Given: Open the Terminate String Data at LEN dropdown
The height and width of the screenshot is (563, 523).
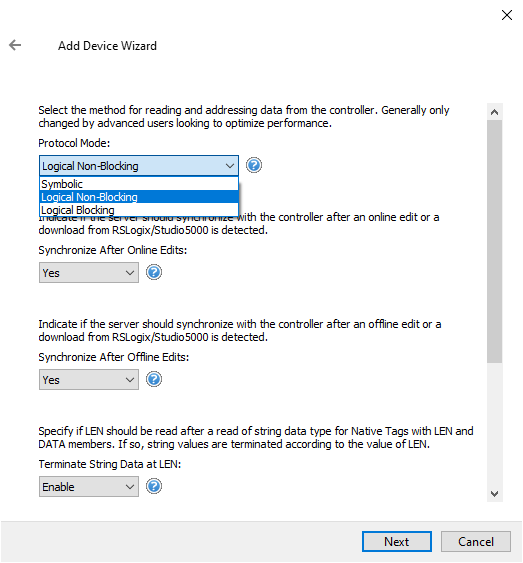Looking at the screenshot, I should [x=89, y=487].
